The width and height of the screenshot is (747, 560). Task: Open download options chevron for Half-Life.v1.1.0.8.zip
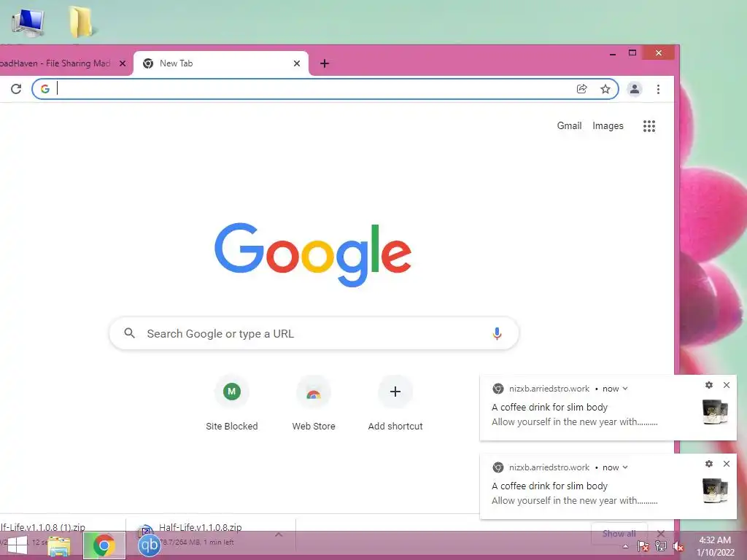pyautogui.click(x=279, y=534)
